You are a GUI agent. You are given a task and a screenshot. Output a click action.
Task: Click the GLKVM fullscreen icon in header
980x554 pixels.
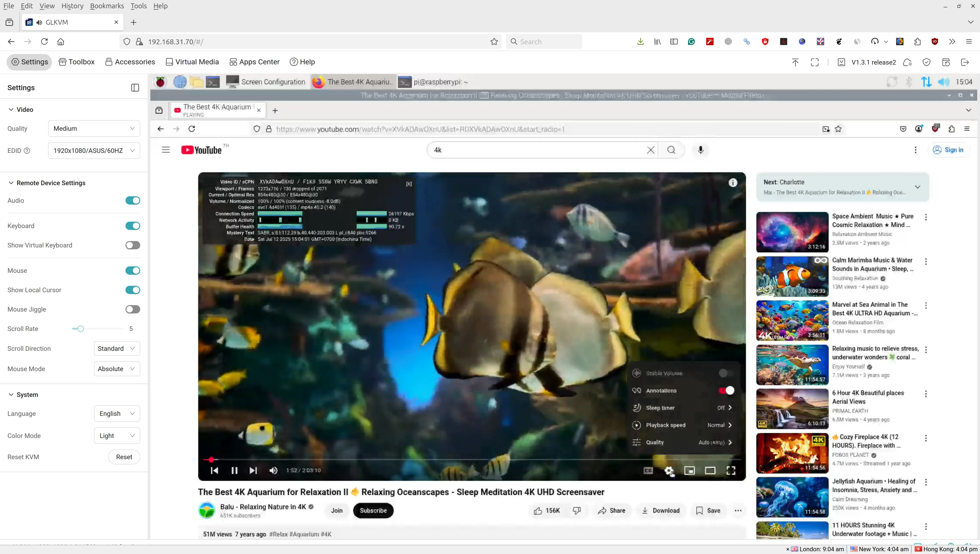click(815, 62)
